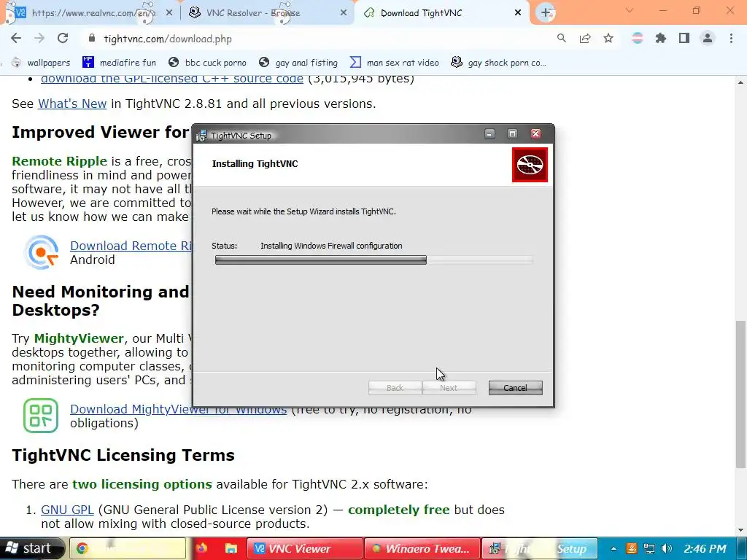Click the share page icon

(x=585, y=39)
